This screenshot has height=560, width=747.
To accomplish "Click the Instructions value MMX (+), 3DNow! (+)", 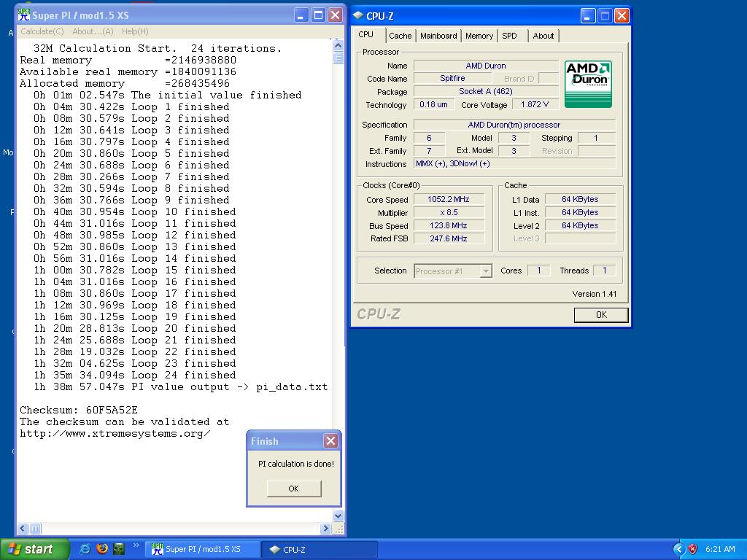I will pyautogui.click(x=514, y=164).
